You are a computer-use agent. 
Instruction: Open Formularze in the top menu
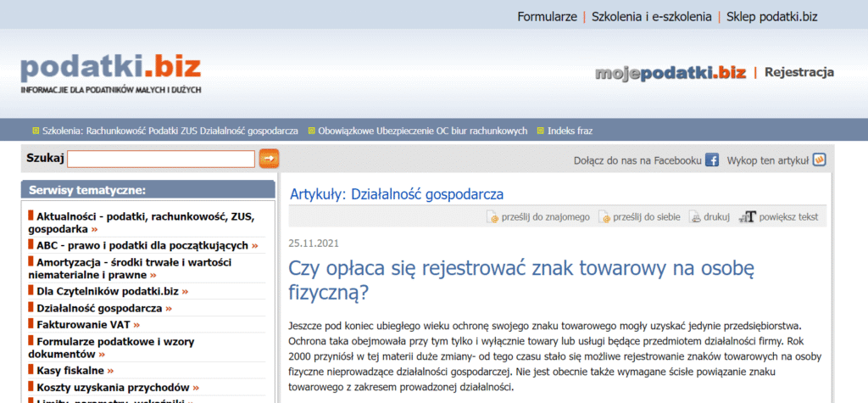547,16
